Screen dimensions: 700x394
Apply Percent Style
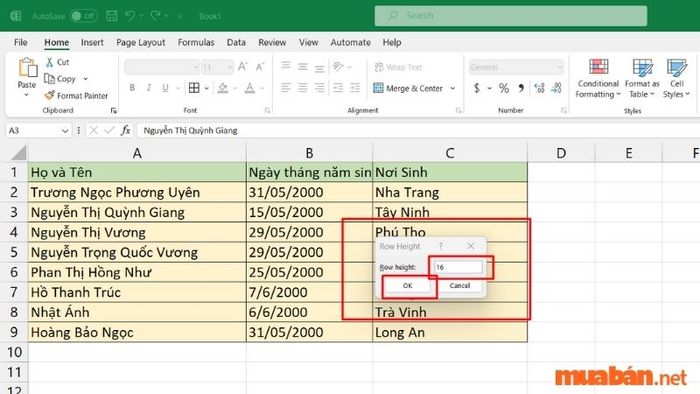point(504,88)
